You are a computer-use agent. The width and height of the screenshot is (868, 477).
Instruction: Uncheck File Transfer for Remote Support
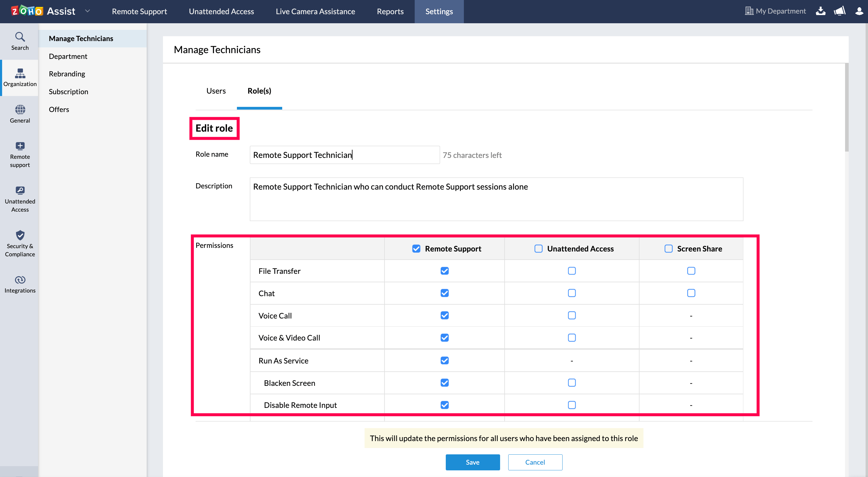tap(445, 271)
